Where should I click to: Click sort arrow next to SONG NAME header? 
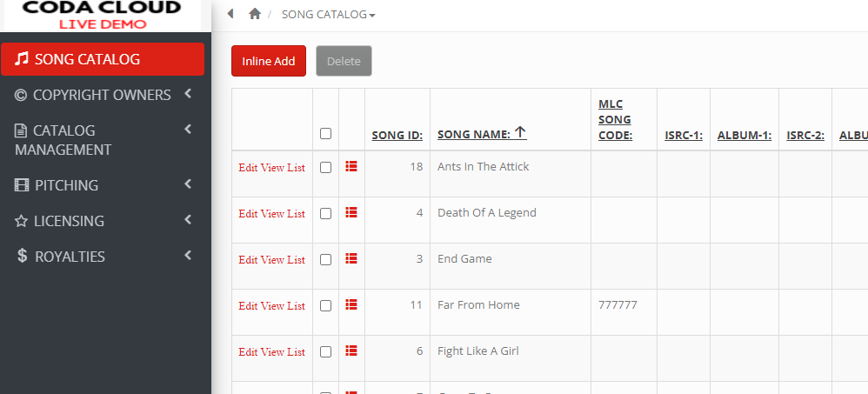pyautogui.click(x=520, y=132)
